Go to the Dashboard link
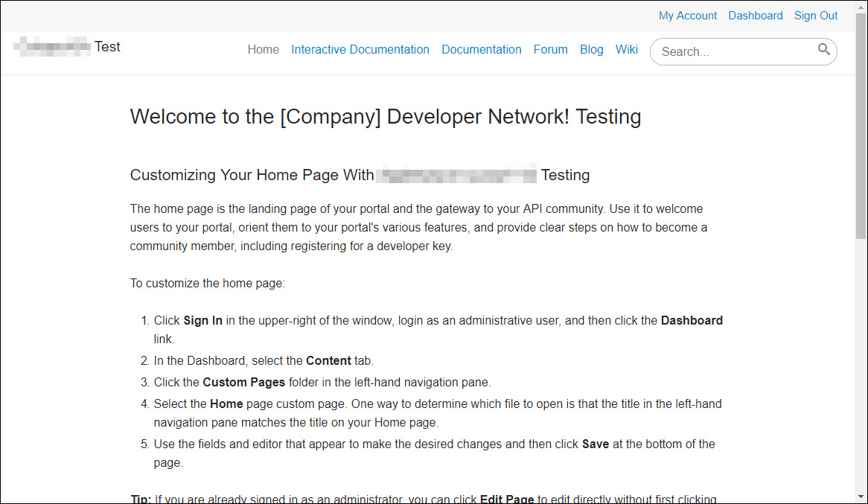 755,16
